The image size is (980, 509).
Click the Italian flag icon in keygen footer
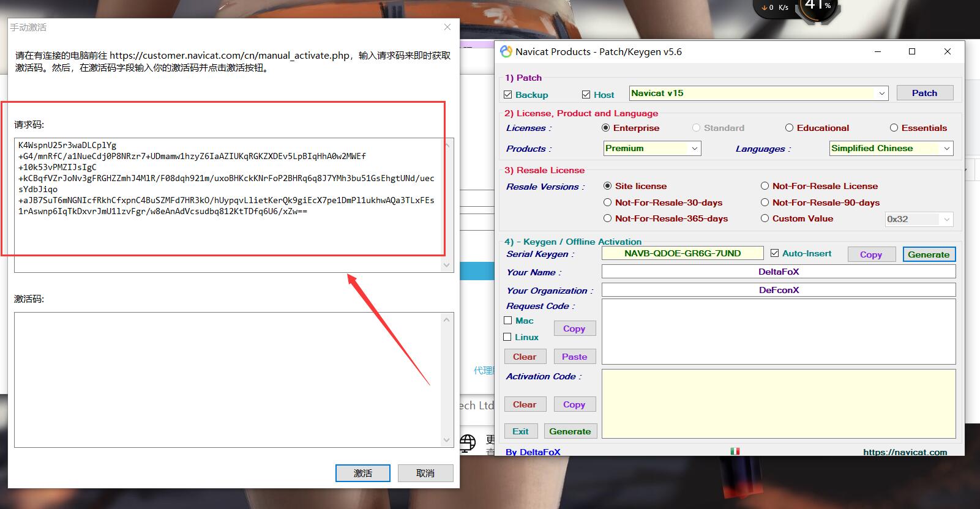coord(735,451)
